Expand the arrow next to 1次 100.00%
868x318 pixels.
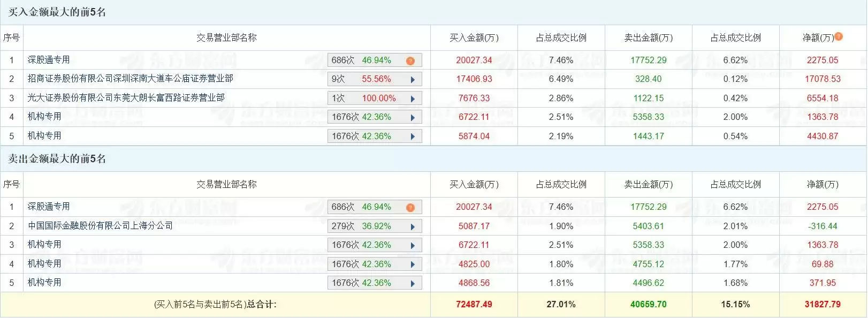click(x=413, y=99)
